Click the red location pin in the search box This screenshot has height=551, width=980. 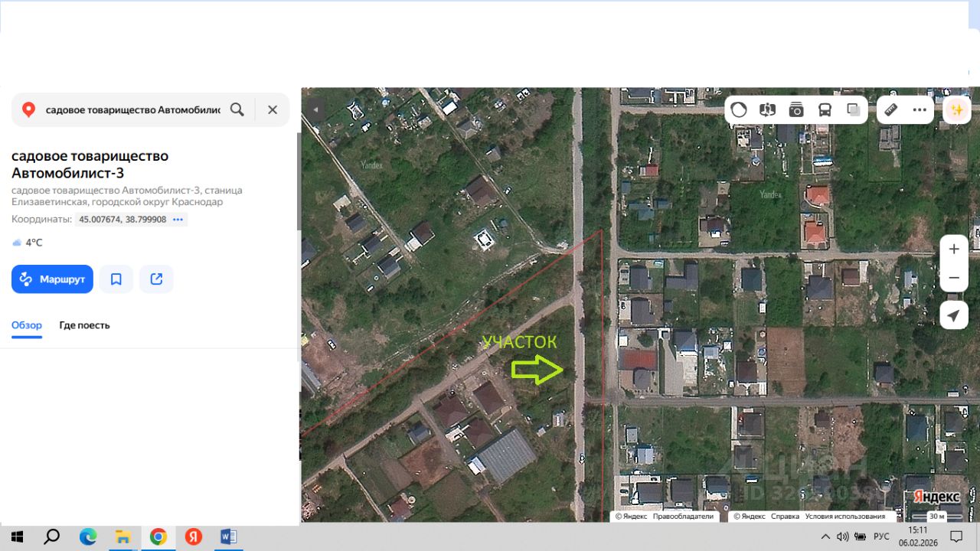pyautogui.click(x=28, y=109)
